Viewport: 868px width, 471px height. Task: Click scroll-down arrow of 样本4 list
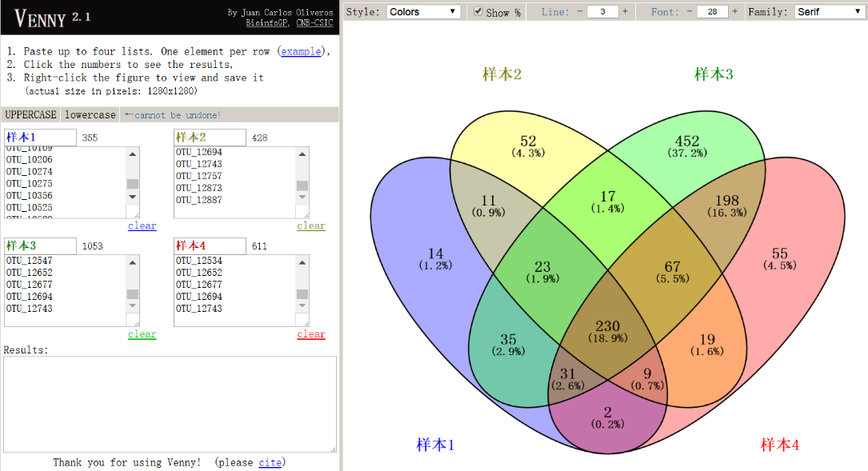point(302,305)
